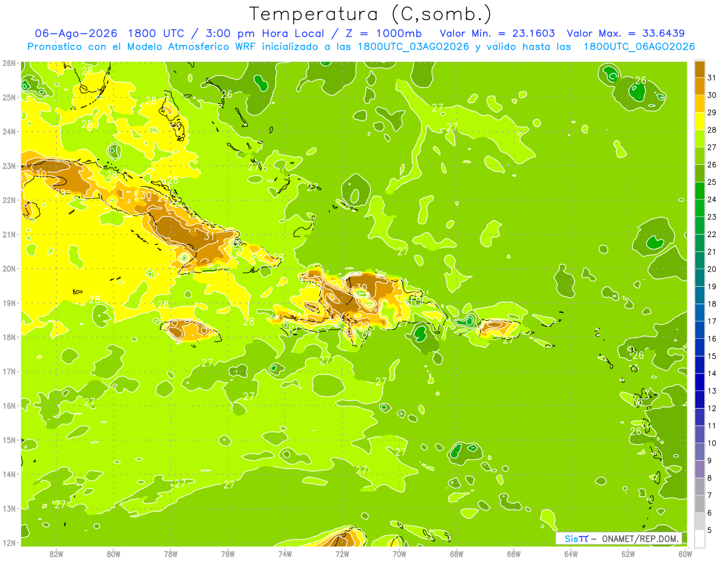Pick the legend swatch between 23 and 24

tap(699, 208)
